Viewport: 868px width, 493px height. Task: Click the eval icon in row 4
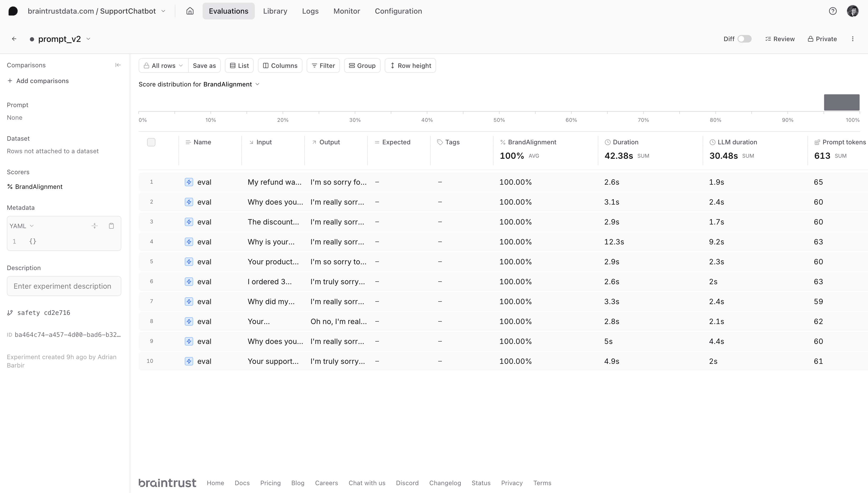[189, 242]
